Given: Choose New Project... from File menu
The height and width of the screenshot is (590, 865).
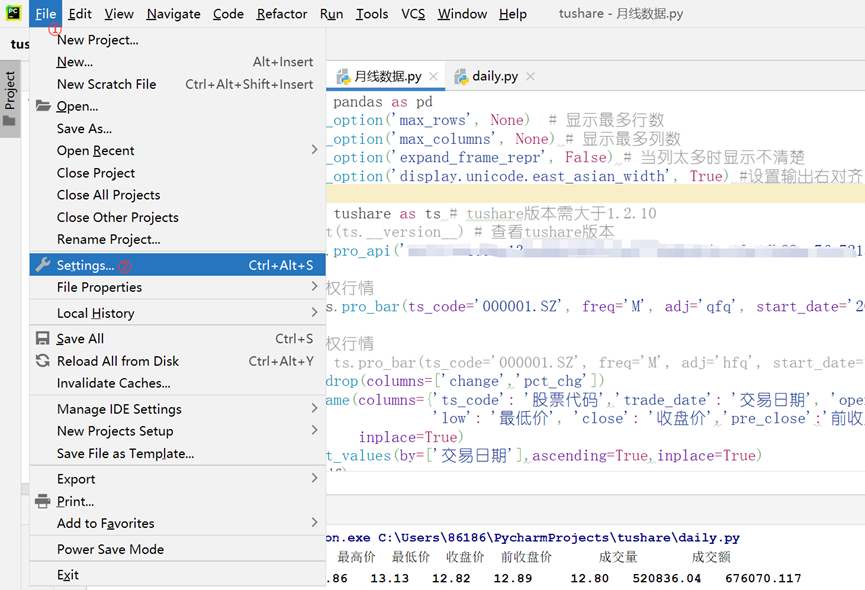Looking at the screenshot, I should (x=177, y=40).
